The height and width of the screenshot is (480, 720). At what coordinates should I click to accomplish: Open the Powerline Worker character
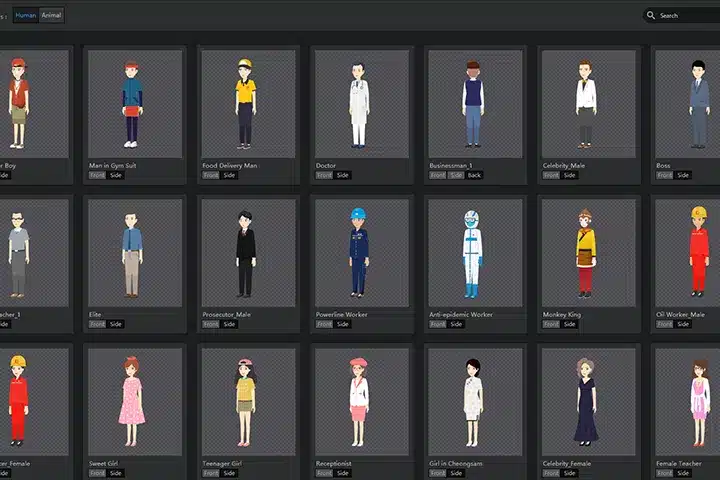[x=361, y=252]
